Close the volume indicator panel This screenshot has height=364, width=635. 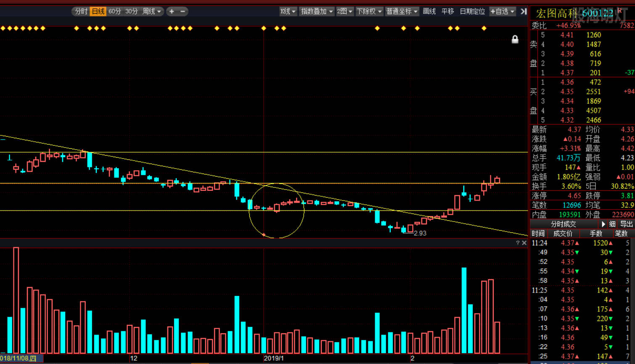click(524, 243)
